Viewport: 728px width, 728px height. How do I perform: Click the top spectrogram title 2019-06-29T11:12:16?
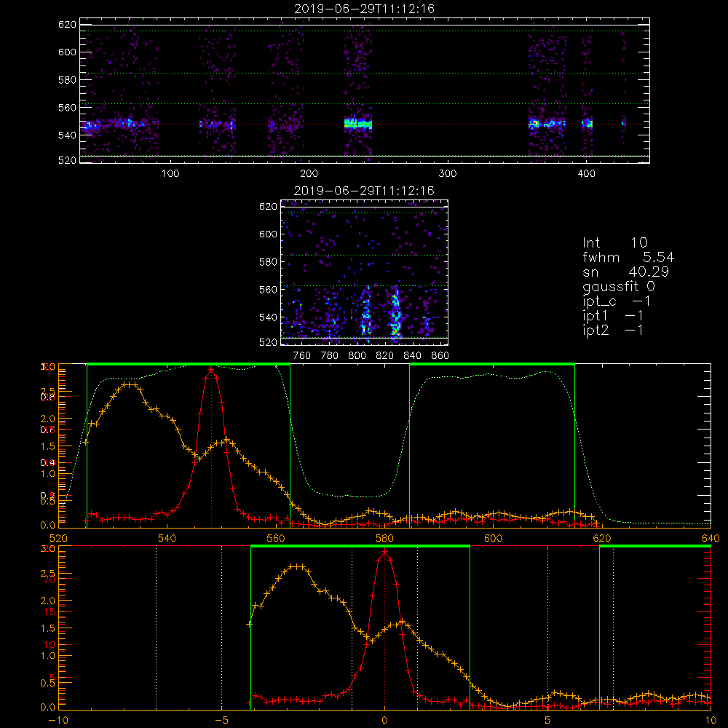tap(364, 9)
